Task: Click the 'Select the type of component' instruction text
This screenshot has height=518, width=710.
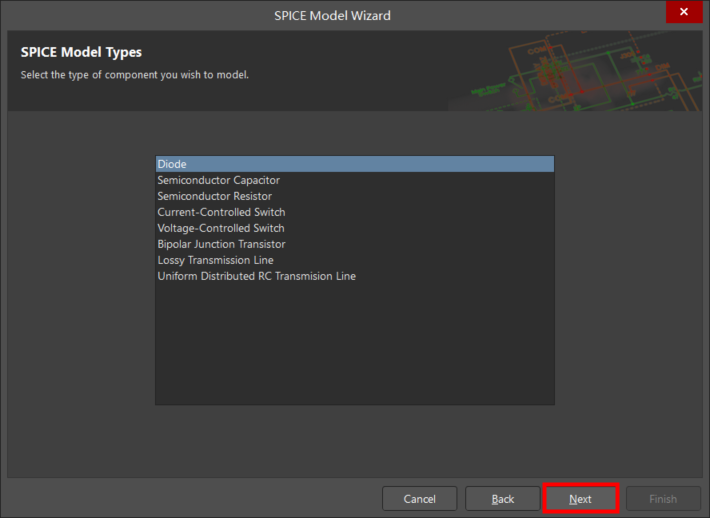Action: click(134, 75)
